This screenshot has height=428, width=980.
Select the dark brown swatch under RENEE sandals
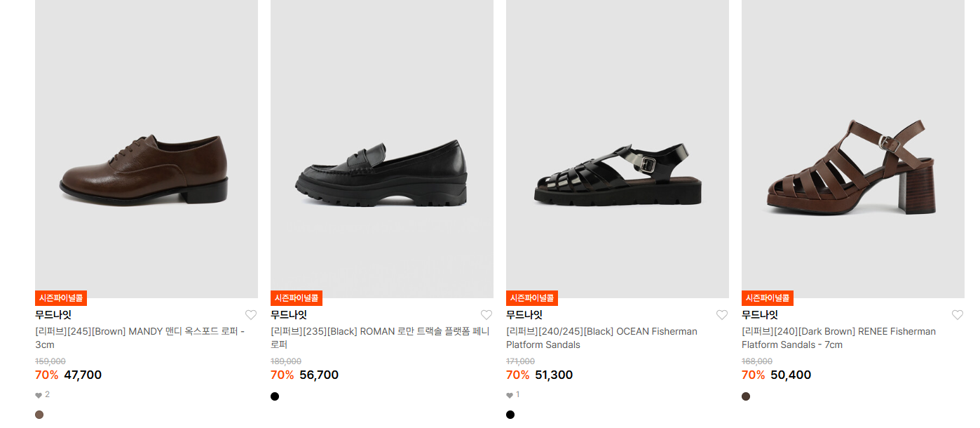coord(746,396)
